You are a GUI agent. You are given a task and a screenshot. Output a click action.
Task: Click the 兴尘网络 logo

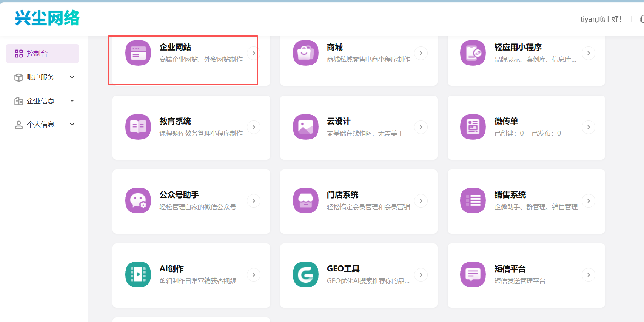point(47,18)
